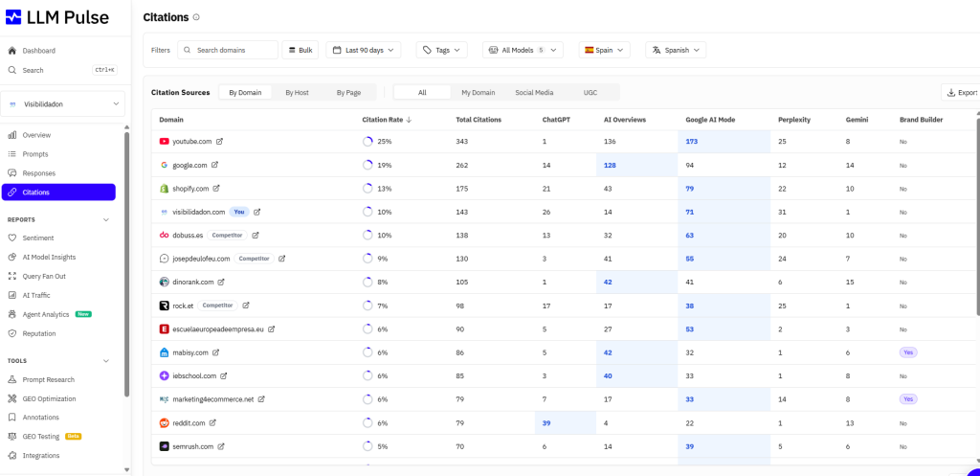This screenshot has width=980, height=476.
Task: Open the Tags filter dropdown
Action: tap(442, 50)
